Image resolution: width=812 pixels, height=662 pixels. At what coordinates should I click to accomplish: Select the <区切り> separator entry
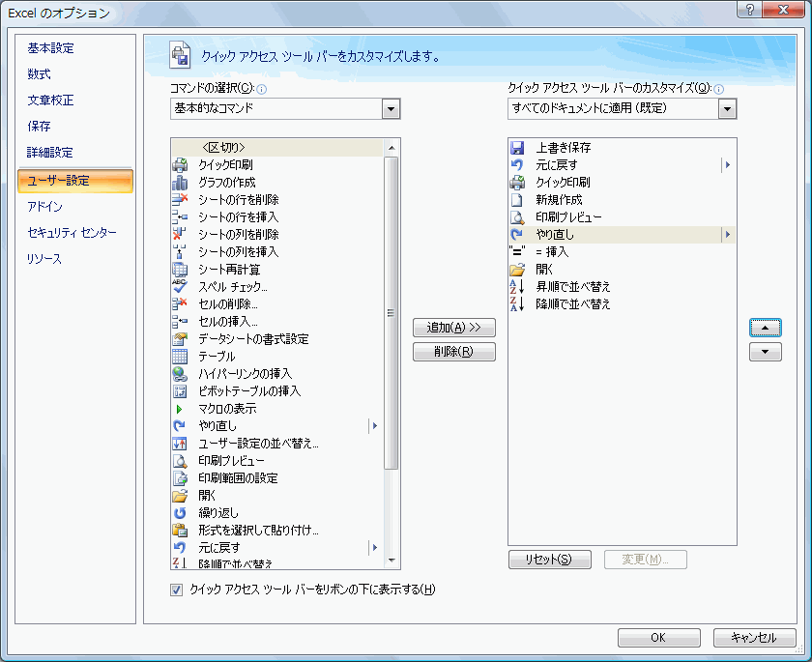pos(277,148)
